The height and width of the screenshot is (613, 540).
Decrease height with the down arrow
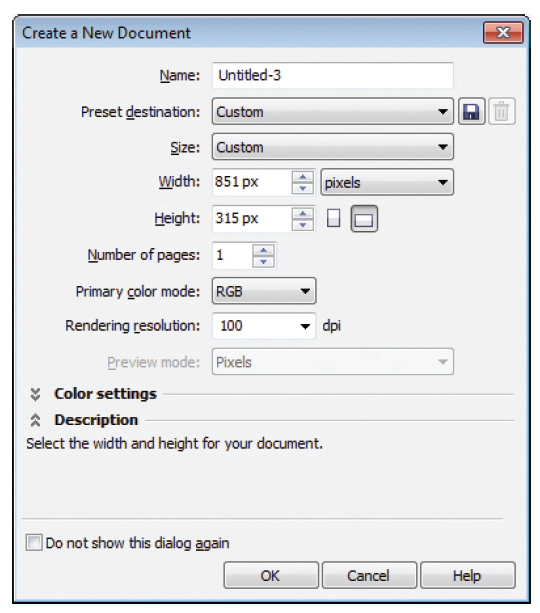[x=303, y=224]
